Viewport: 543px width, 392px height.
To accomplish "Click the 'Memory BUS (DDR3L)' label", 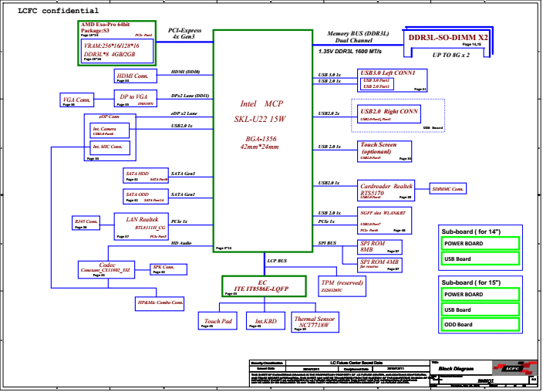I will [x=358, y=34].
